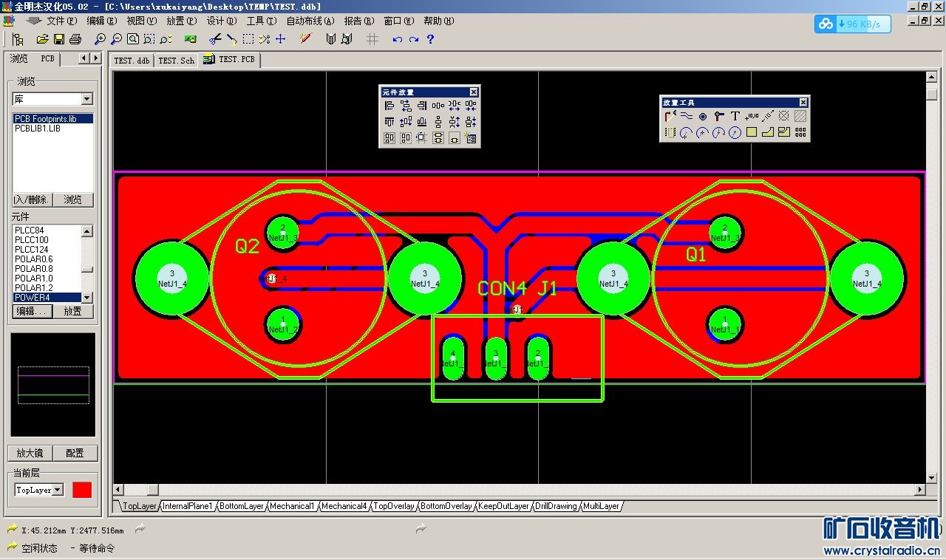Switch to TEST.Sch document tab
946x560 pixels.
click(x=176, y=61)
